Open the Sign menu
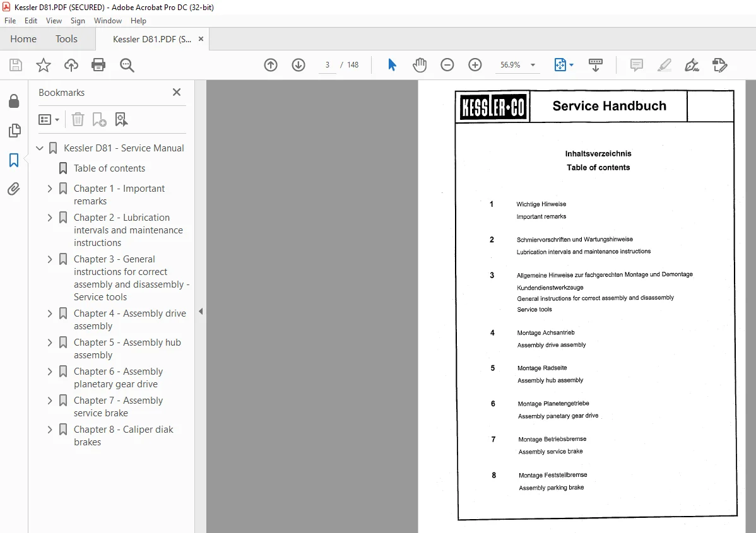Viewport: 756px width, 533px height. (78, 21)
